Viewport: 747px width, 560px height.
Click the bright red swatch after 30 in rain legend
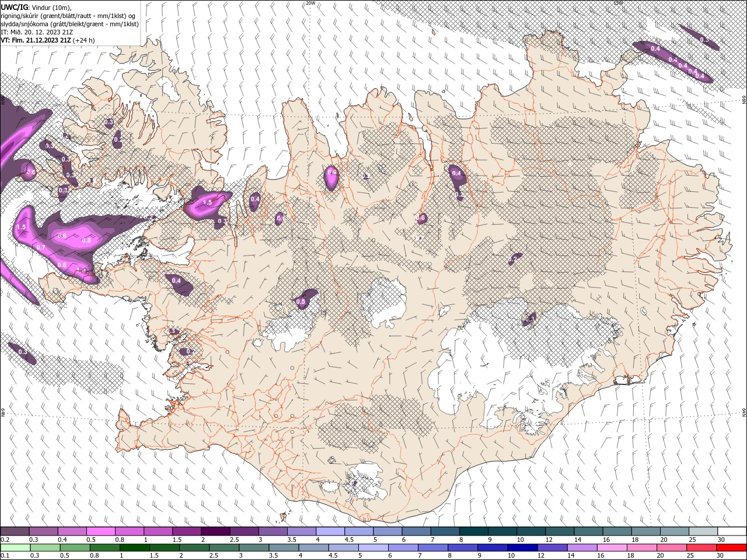(x=731, y=548)
